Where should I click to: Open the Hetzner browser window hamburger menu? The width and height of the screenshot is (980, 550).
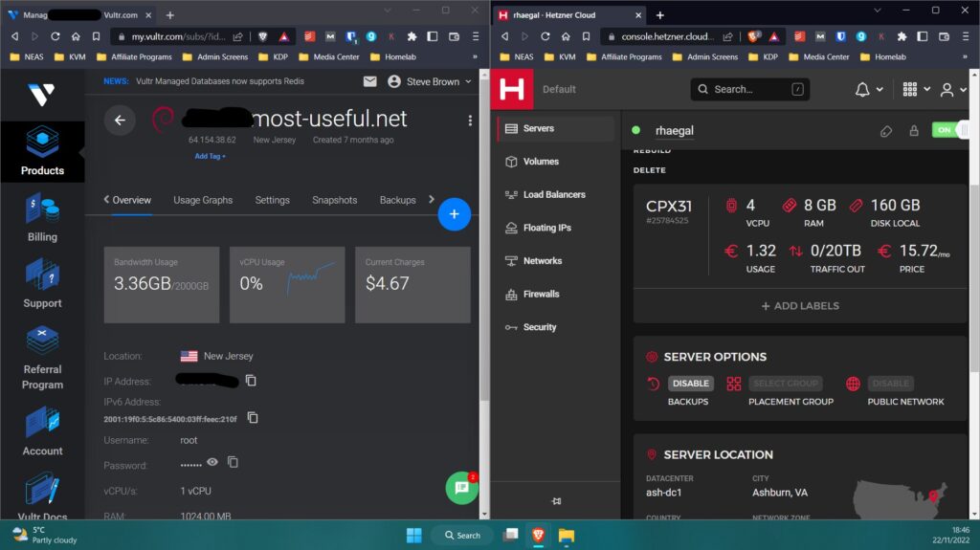[x=966, y=37]
